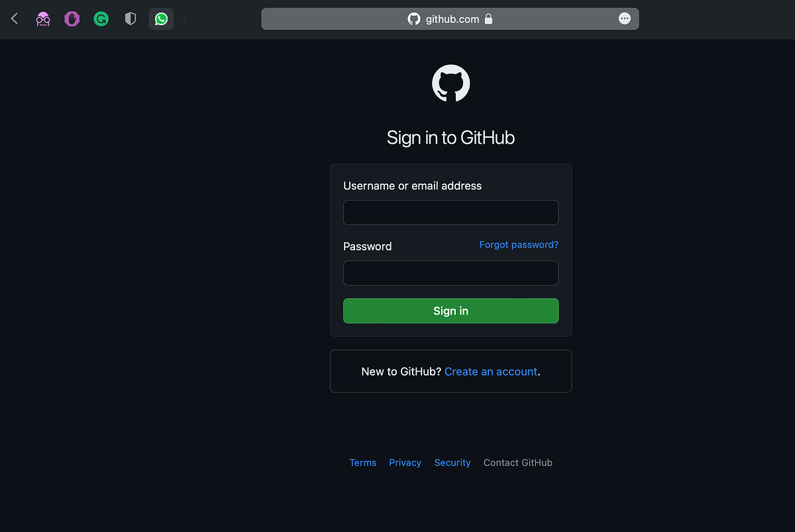Open the Terms link in the footer
This screenshot has height=532, width=795.
[362, 462]
